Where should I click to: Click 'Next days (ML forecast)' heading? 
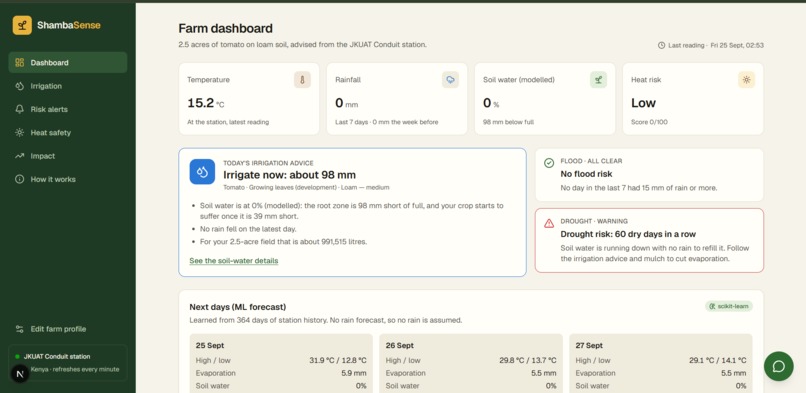pyautogui.click(x=237, y=307)
